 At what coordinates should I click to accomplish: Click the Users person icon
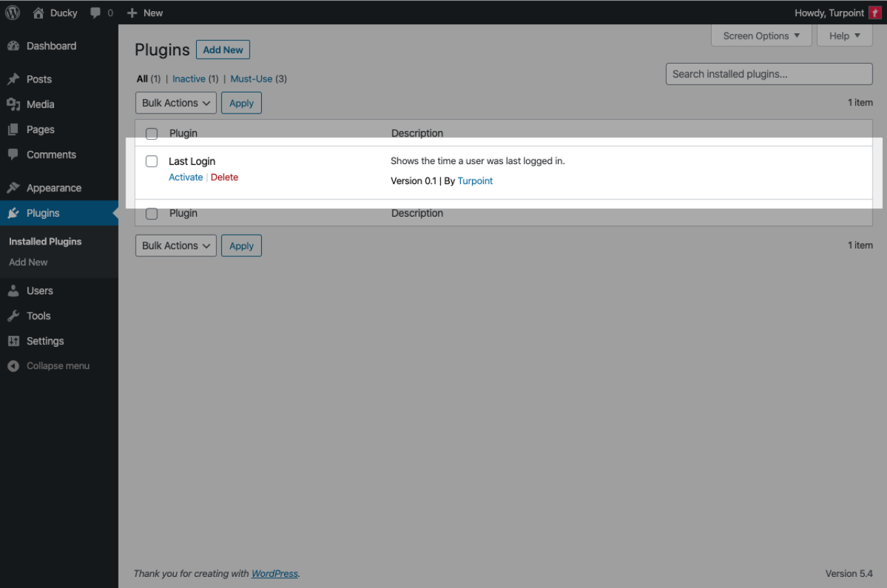coord(13,291)
